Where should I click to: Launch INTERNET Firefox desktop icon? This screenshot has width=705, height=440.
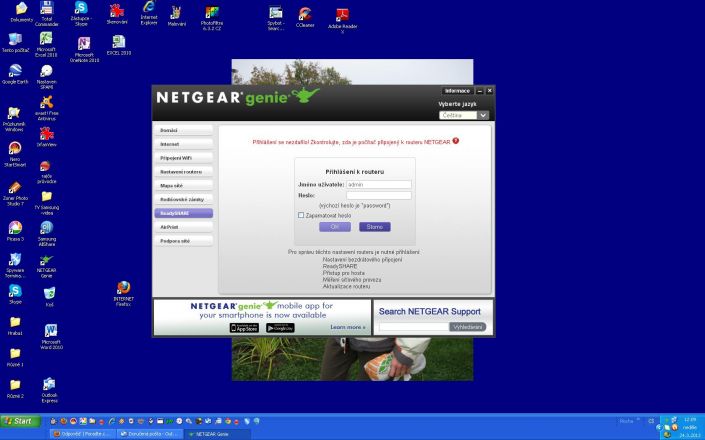(x=123, y=293)
